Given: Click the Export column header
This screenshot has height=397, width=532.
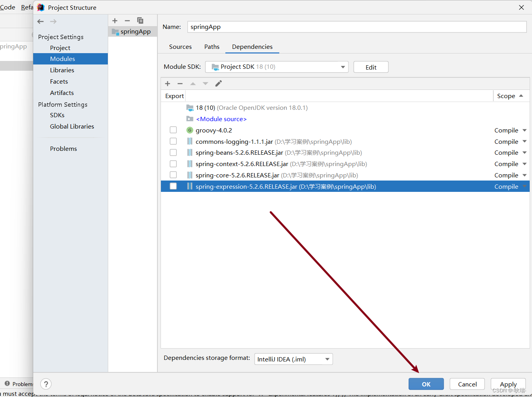Looking at the screenshot, I should [174, 96].
